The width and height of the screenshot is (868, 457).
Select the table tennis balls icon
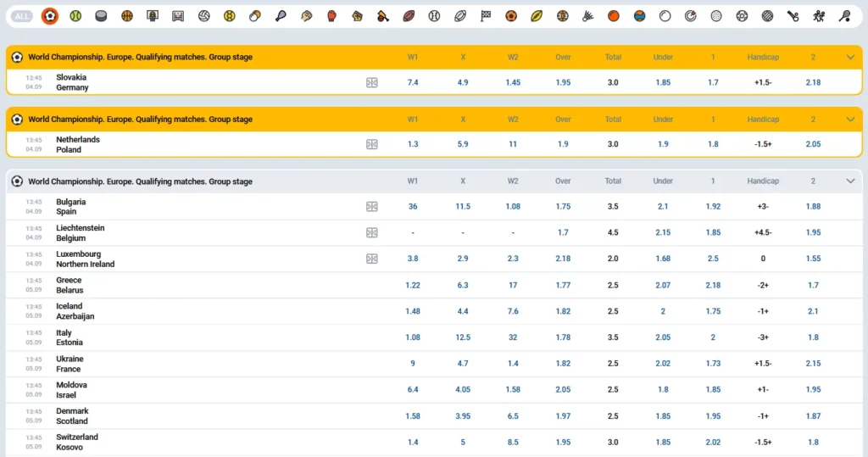pos(254,16)
